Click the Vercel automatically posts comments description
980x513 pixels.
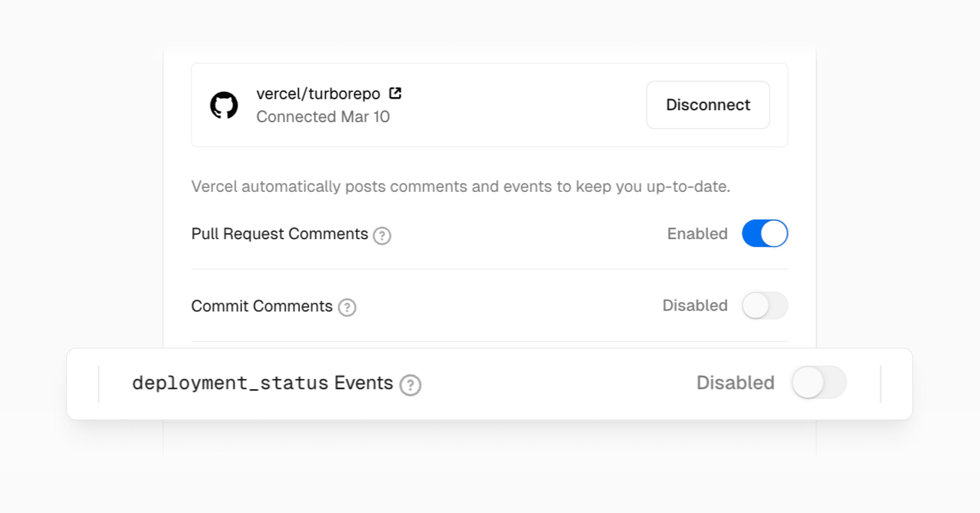(461, 187)
